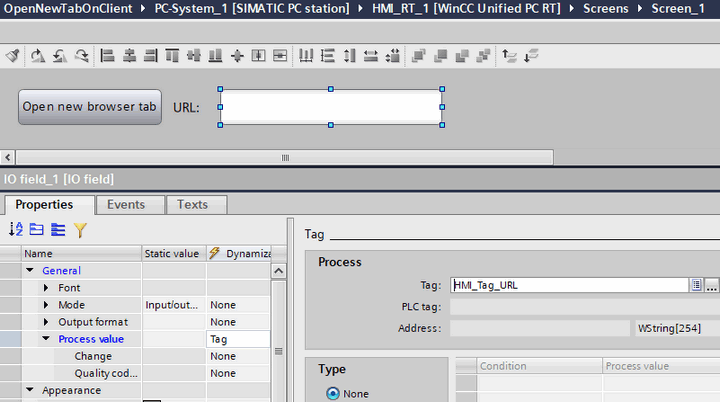This screenshot has width=720, height=402.
Task: Click the folder group view icon
Action: [37, 229]
